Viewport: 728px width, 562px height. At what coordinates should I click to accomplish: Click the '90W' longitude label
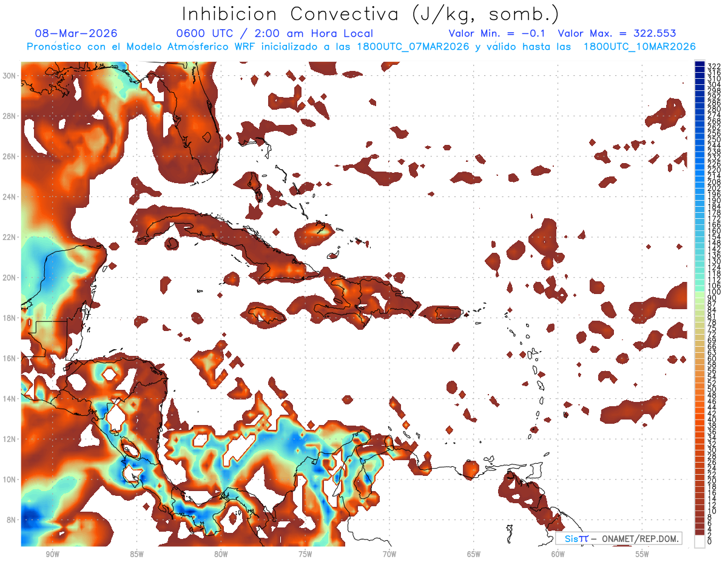point(52,554)
